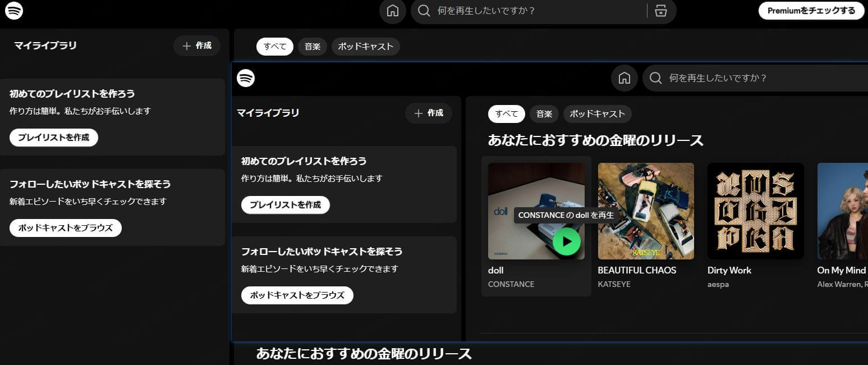Click the Spotify logo inside the inset screenshot

(x=246, y=78)
